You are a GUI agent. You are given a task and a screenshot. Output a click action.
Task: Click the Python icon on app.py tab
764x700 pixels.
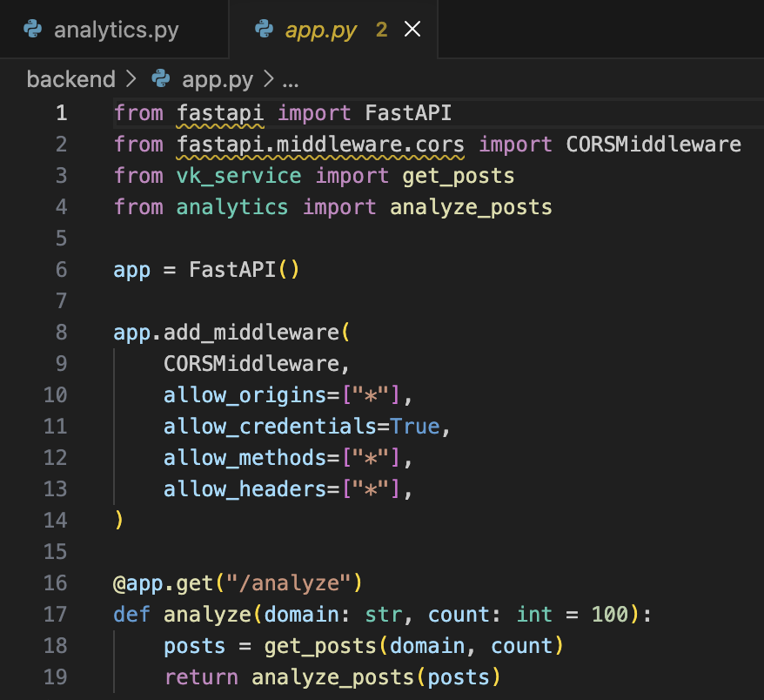click(265, 30)
